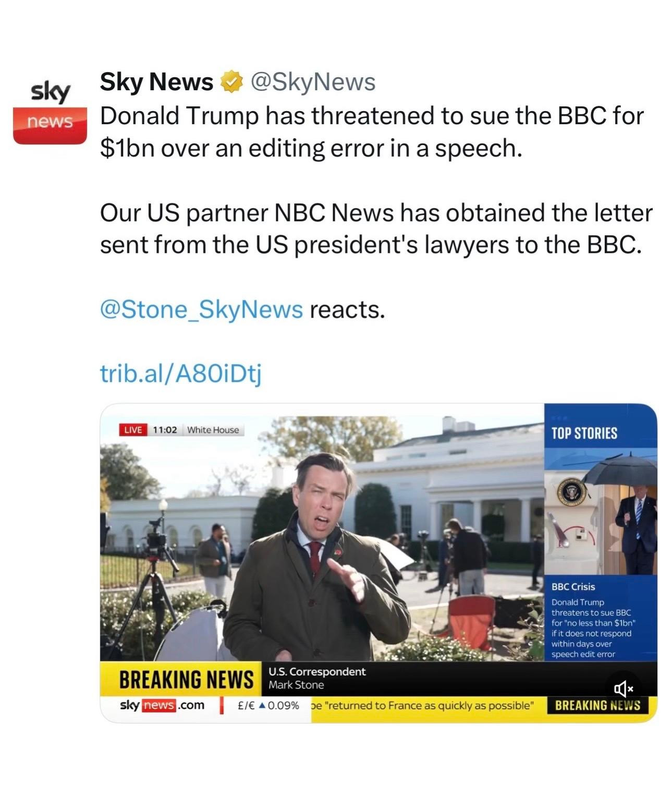Open the Sky News display name

point(156,82)
